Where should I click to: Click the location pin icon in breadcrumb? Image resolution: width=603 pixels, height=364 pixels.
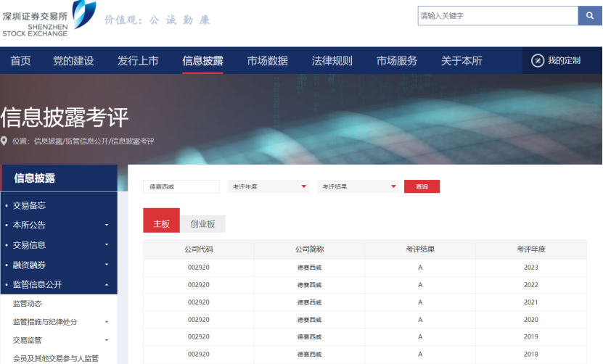point(4,141)
